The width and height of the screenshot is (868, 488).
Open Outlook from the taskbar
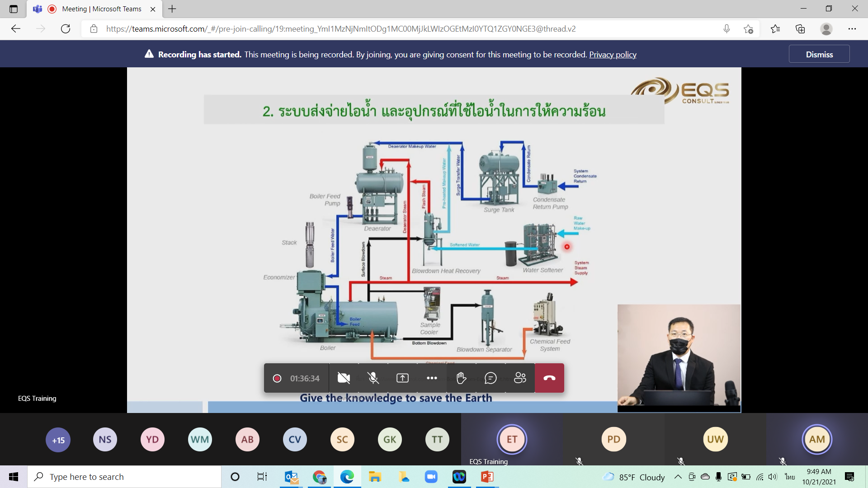[292, 477]
